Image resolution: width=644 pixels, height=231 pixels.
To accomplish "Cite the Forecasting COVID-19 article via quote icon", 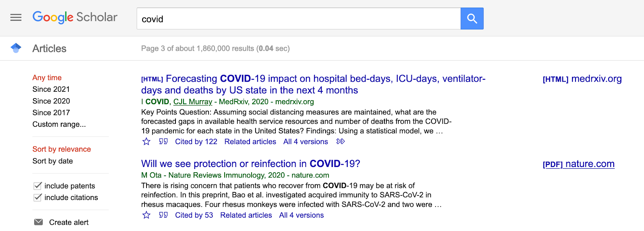I will point(163,141).
